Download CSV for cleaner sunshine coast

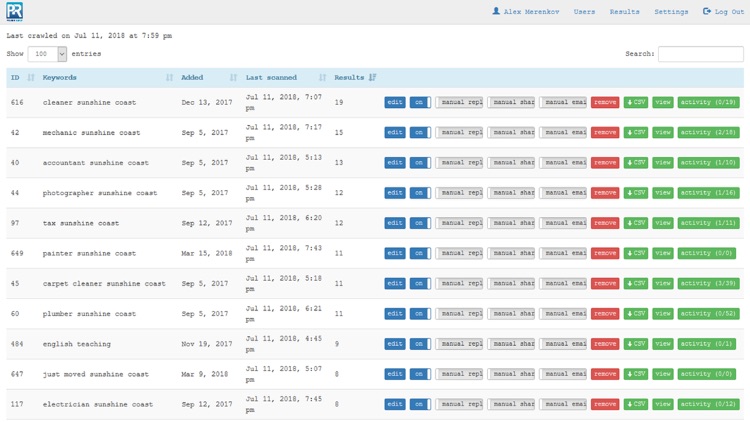[636, 102]
